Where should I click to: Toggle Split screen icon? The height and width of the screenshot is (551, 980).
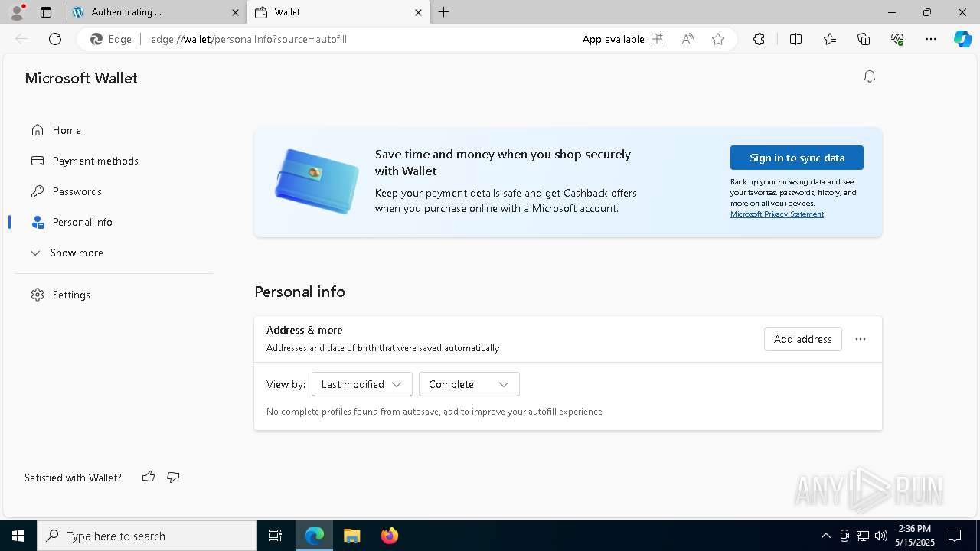[x=795, y=39]
